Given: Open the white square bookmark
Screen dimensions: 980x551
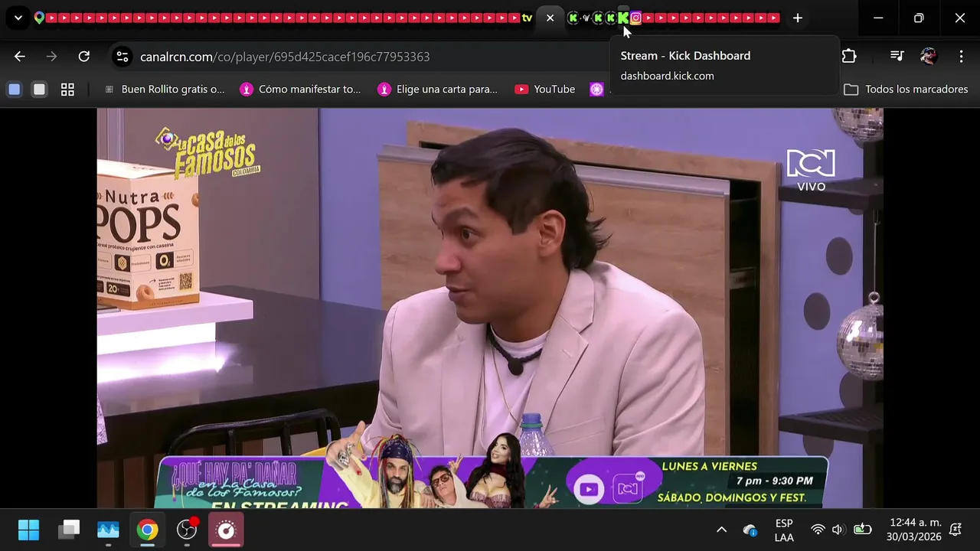Looking at the screenshot, I should 40,90.
